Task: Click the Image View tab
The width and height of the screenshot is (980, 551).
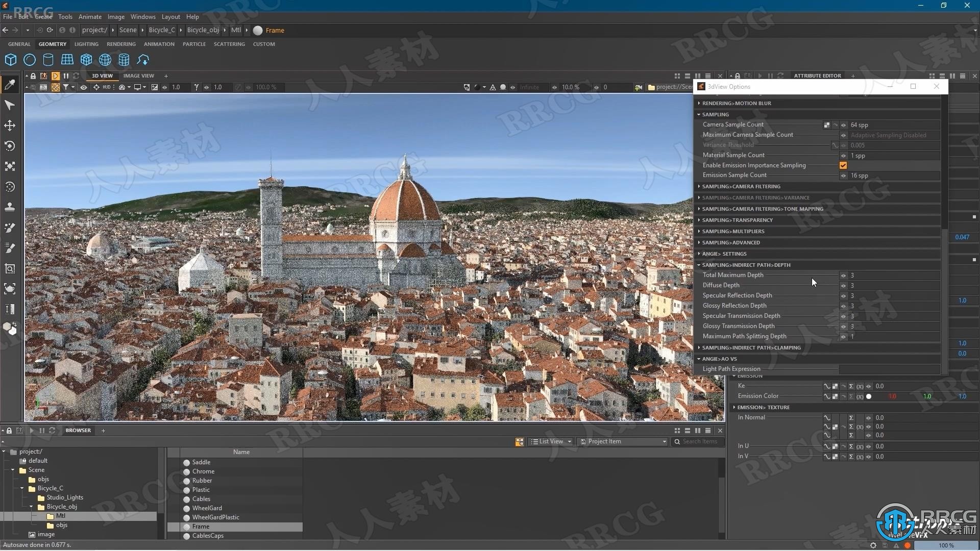Action: click(138, 76)
